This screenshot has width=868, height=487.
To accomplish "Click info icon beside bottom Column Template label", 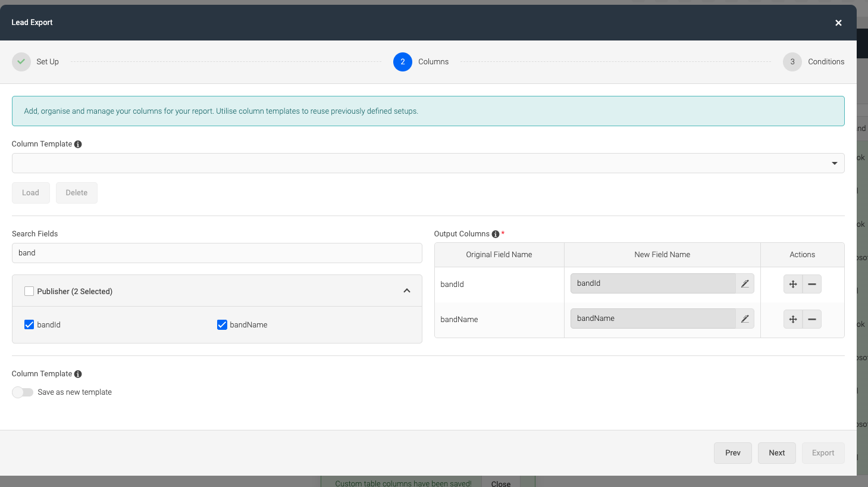I will coord(78,374).
